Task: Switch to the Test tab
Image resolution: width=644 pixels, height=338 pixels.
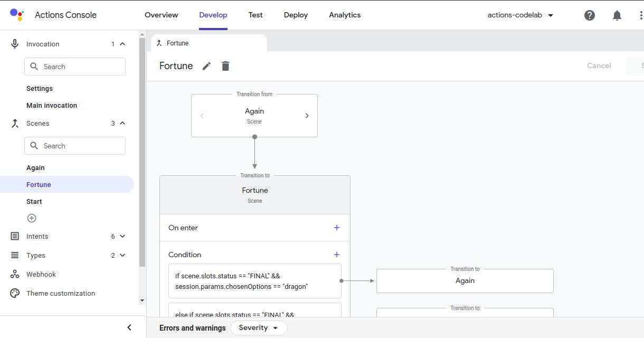Action: pyautogui.click(x=255, y=15)
